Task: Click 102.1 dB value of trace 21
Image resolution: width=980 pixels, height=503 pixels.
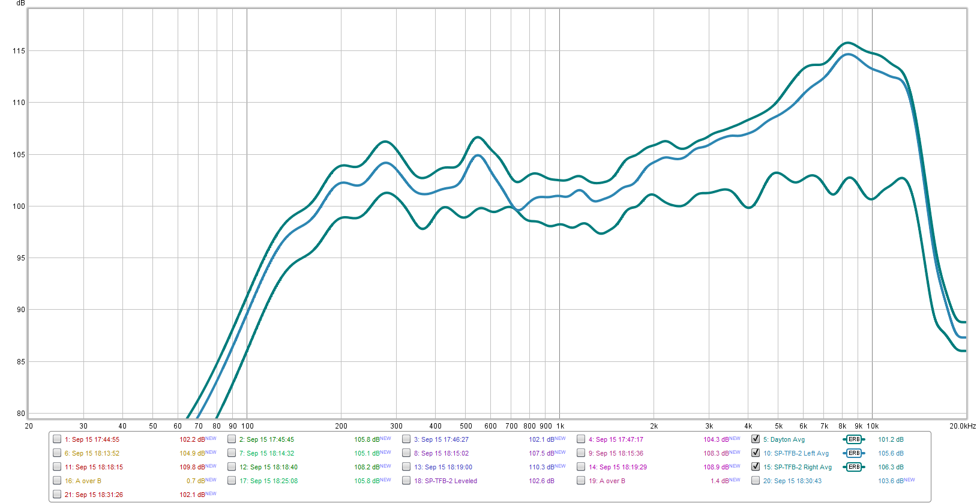Action: point(192,495)
